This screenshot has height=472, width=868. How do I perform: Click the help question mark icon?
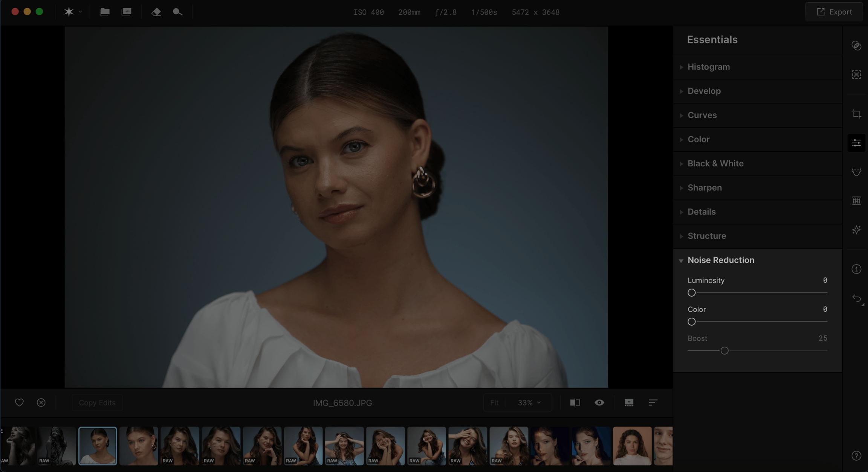click(x=856, y=456)
